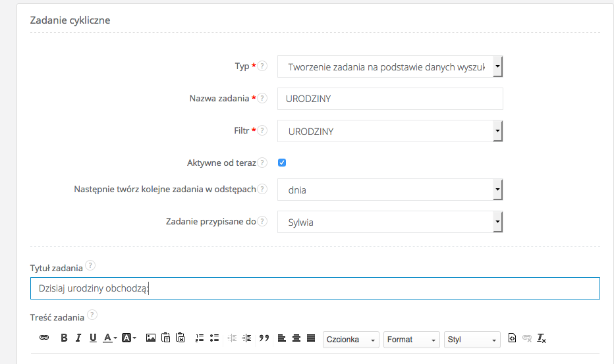Toggle underline formatting in the editor
Viewport: 614px width, 364px height.
click(93, 338)
